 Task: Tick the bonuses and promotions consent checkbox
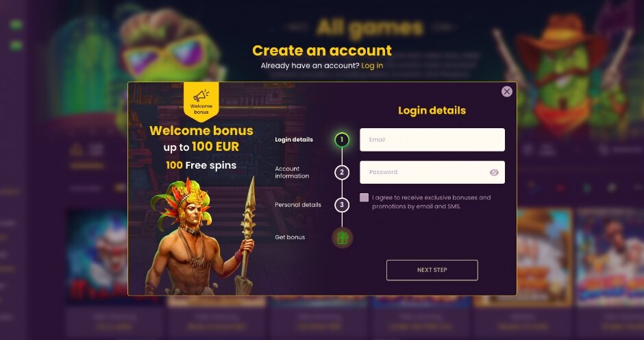[364, 197]
